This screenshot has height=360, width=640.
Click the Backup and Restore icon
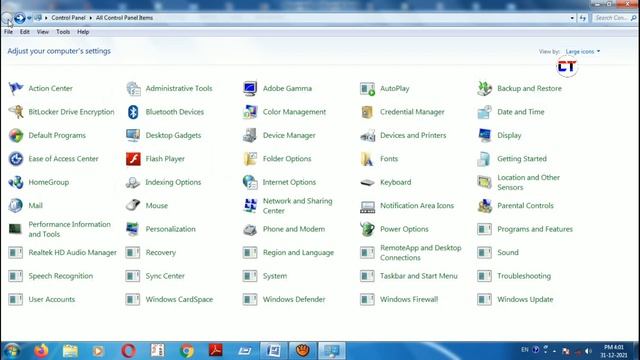click(484, 88)
